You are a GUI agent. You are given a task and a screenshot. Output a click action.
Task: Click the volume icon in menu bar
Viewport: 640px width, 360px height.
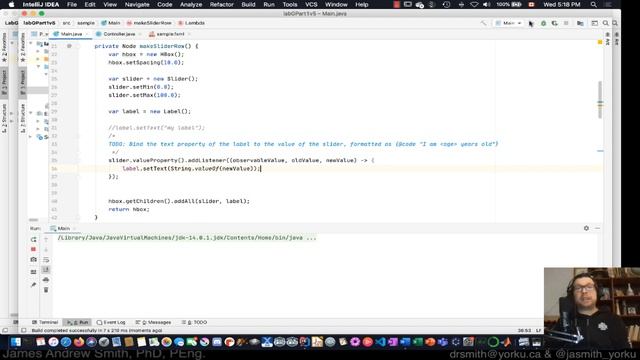point(487,4)
